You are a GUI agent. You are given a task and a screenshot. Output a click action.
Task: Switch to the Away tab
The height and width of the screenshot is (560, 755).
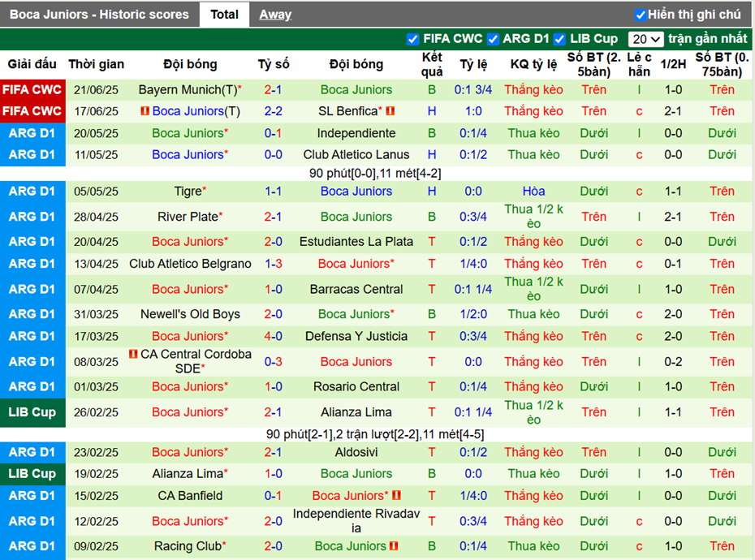click(x=275, y=15)
